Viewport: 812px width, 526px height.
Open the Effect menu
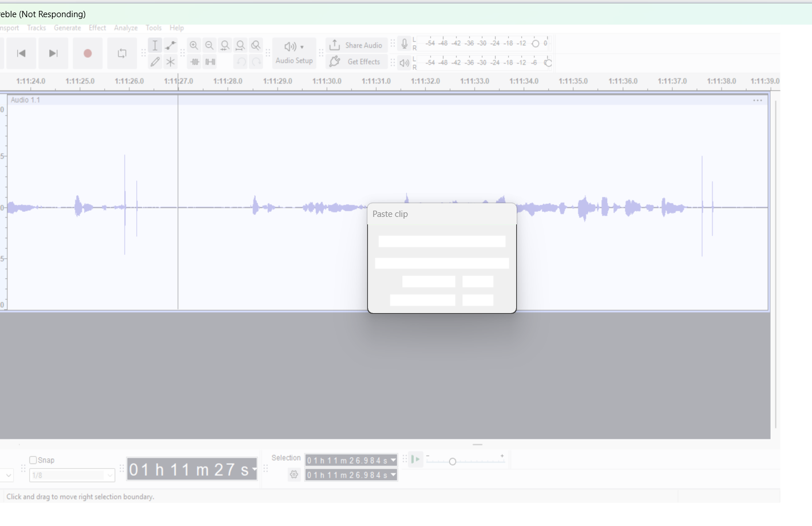(97, 27)
